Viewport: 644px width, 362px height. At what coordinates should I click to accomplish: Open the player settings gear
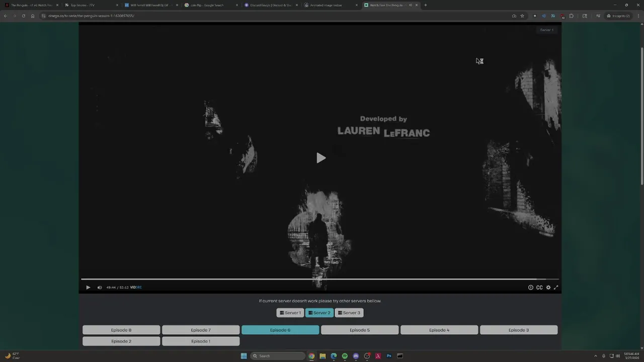pos(548,288)
